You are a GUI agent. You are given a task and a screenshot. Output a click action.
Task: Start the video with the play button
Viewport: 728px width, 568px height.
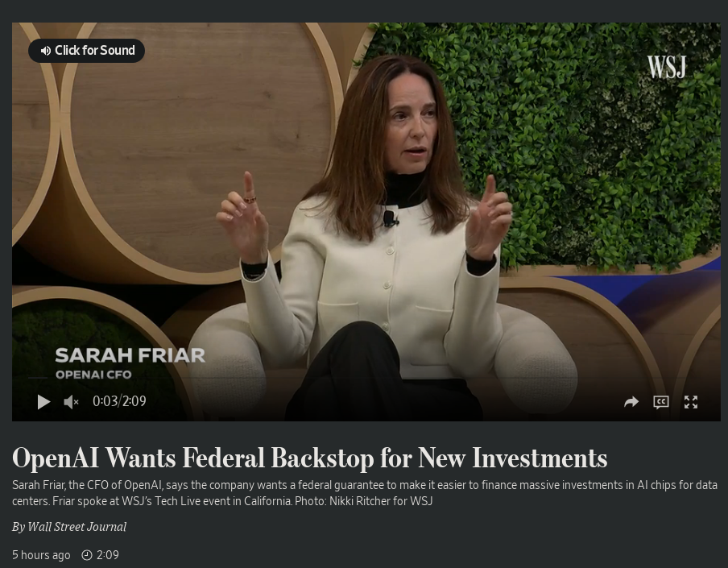click(x=43, y=402)
